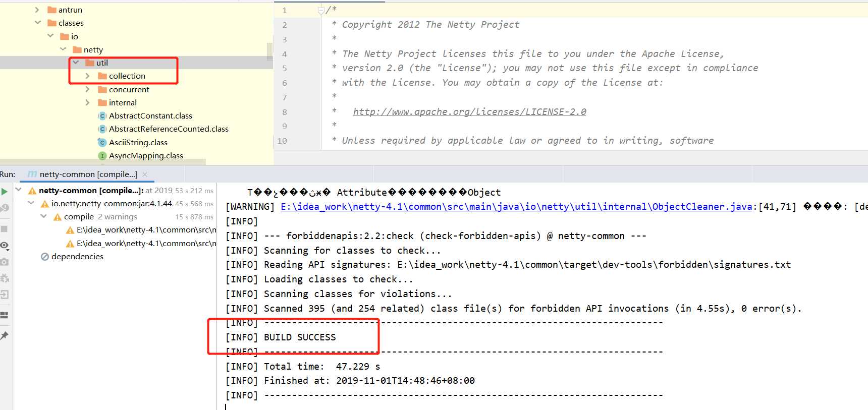Click the gutter at line number 5
The width and height of the screenshot is (868, 410).
[x=285, y=68]
